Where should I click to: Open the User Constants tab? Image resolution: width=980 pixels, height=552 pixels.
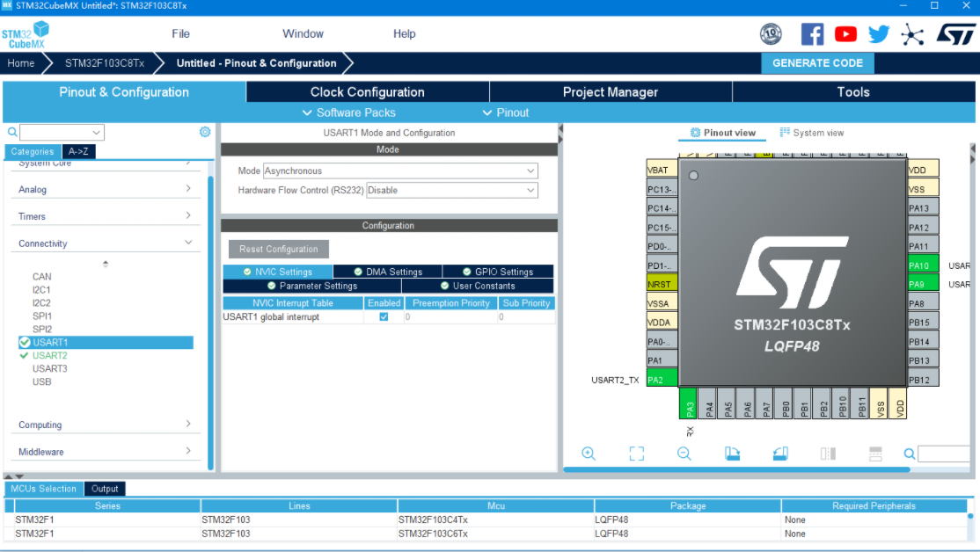pyautogui.click(x=478, y=286)
